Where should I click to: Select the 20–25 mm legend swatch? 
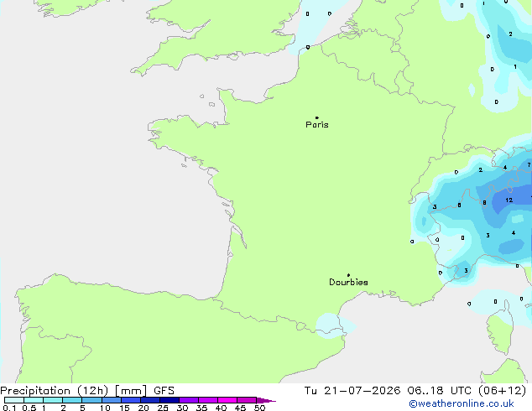(x=149, y=400)
